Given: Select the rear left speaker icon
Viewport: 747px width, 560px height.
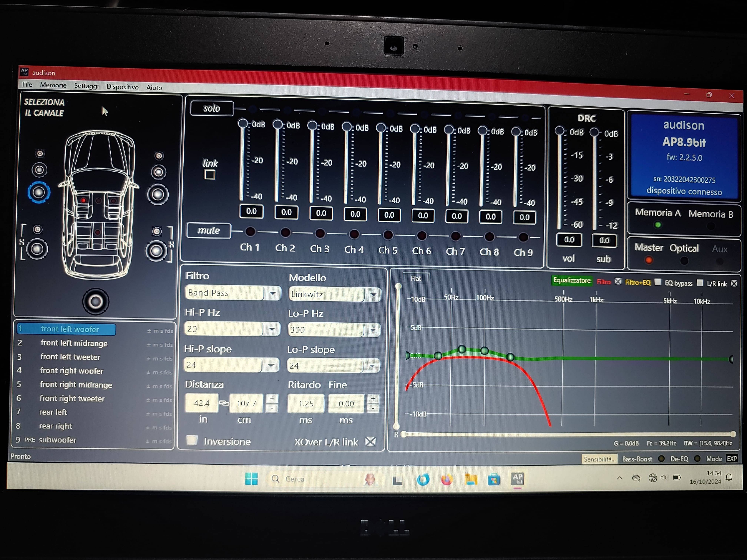Looking at the screenshot, I should tap(37, 249).
